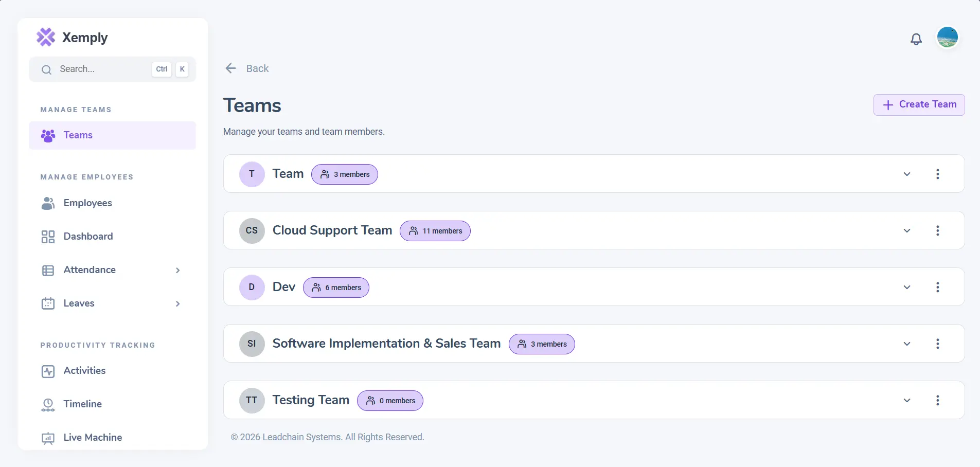Go Back using the text link

click(x=257, y=68)
